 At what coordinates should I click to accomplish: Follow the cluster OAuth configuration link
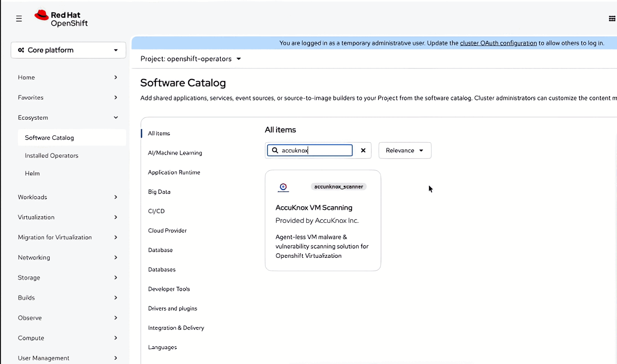click(x=498, y=43)
